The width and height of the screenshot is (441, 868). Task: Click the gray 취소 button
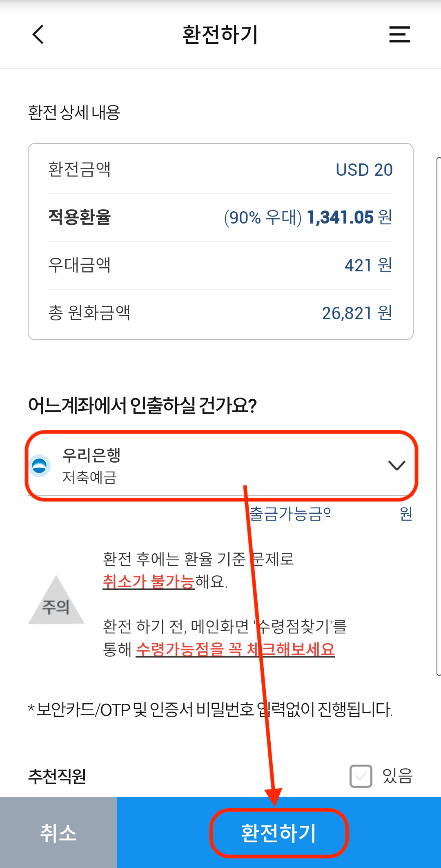click(58, 833)
